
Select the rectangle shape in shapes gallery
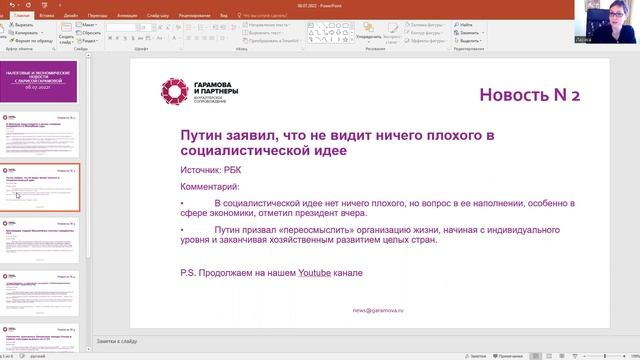331,25
